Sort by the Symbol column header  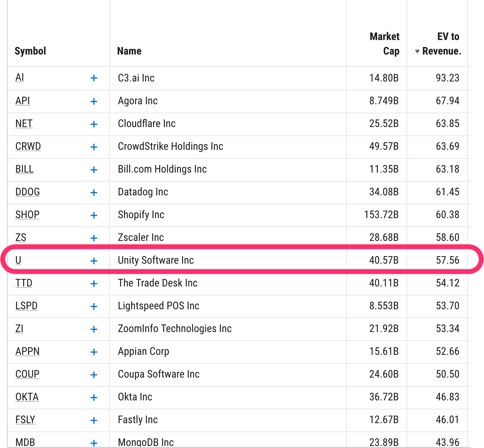click(x=30, y=51)
